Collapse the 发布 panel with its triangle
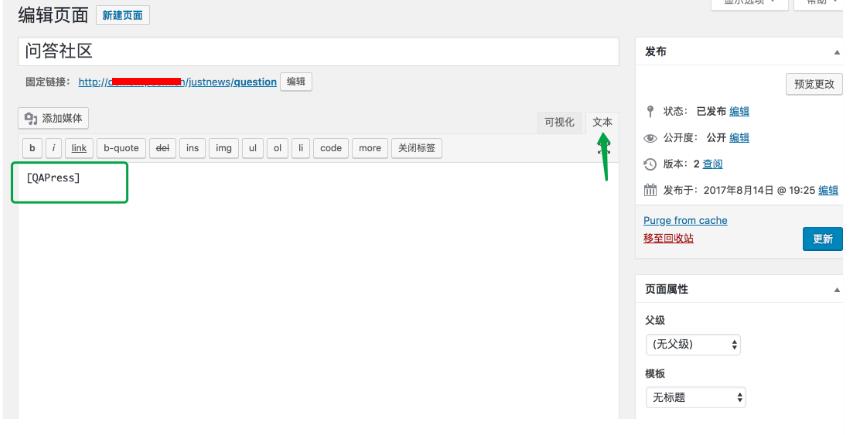 [837, 53]
